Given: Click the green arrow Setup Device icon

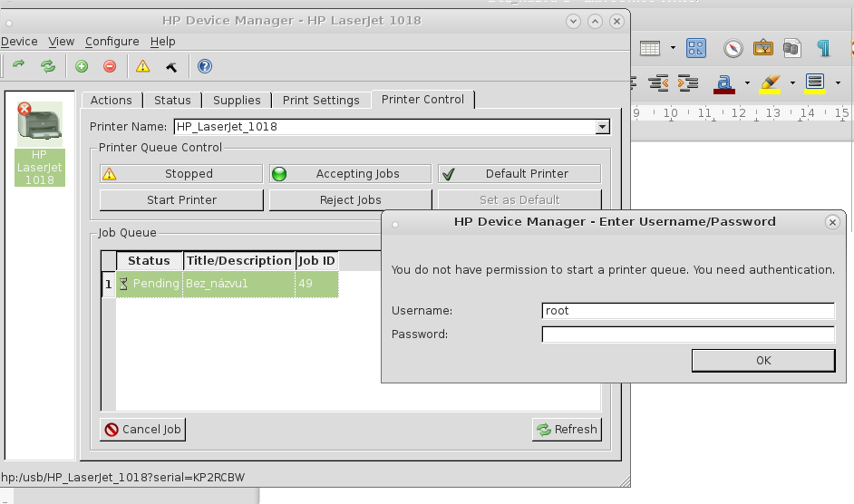Looking at the screenshot, I should pyautogui.click(x=19, y=66).
